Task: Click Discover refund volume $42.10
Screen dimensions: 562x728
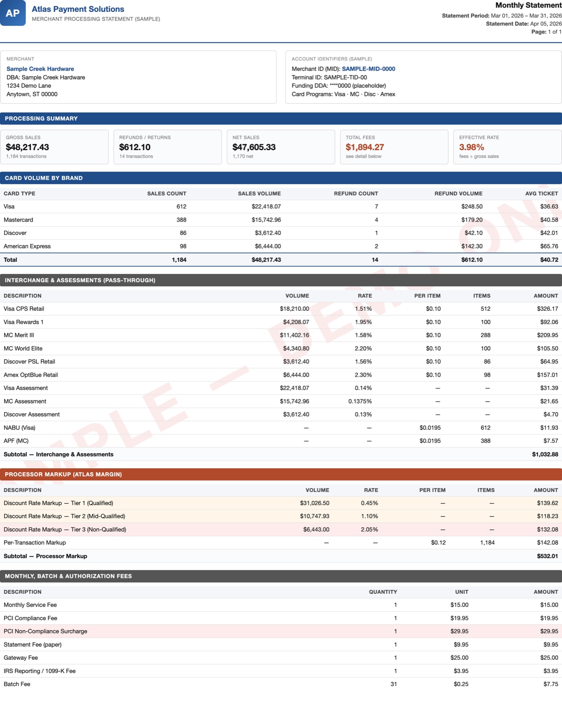Action: pyautogui.click(x=473, y=233)
